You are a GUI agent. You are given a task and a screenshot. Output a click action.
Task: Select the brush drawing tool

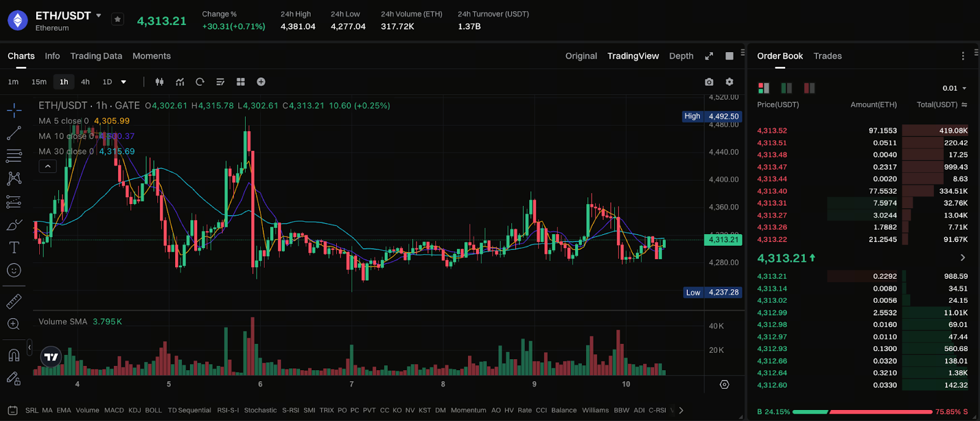tap(14, 225)
